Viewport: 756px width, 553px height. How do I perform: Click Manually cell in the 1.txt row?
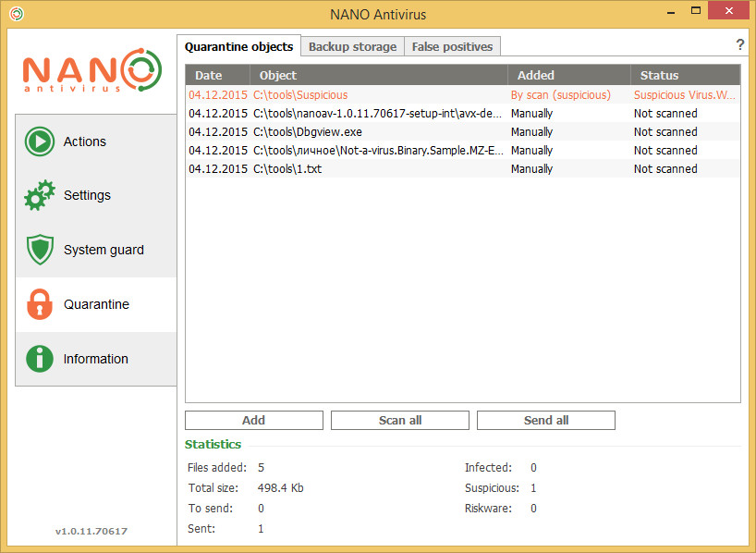[531, 169]
